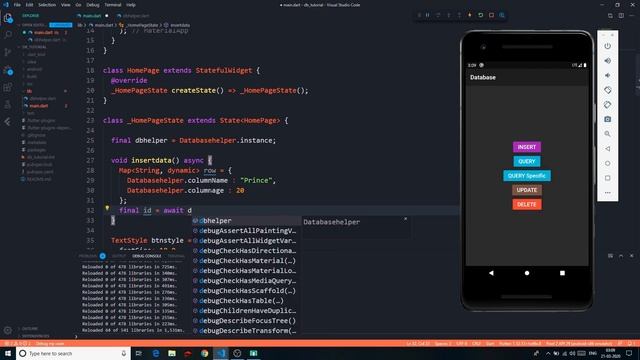Open the Debug menu
This screenshot has width=640, height=360.
[93, 5]
